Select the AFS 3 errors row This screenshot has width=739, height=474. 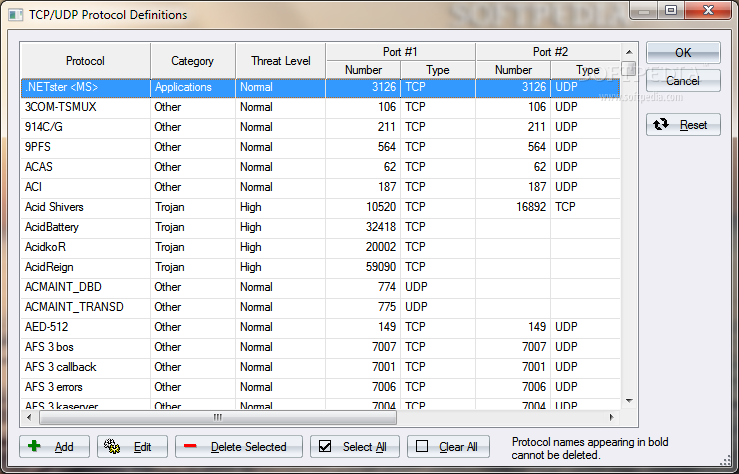tap(320, 387)
